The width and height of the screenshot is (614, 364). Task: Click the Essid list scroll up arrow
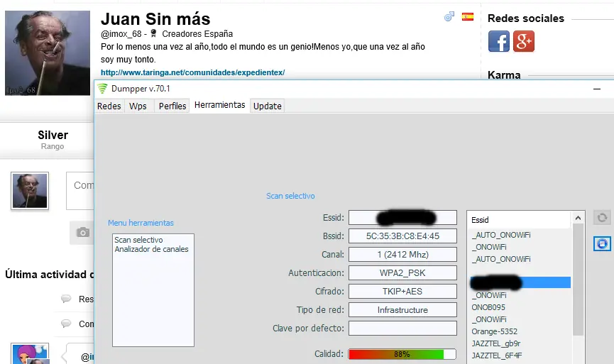[578, 218]
